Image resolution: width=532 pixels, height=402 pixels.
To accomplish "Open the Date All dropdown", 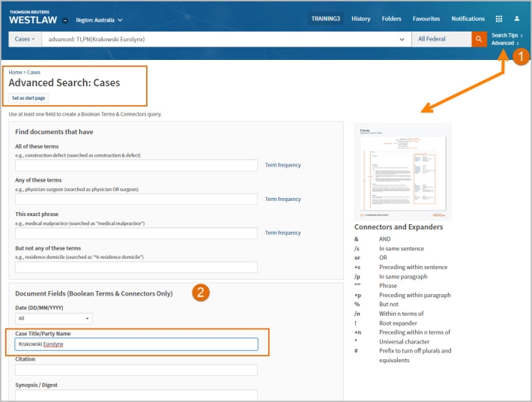I will coord(54,319).
